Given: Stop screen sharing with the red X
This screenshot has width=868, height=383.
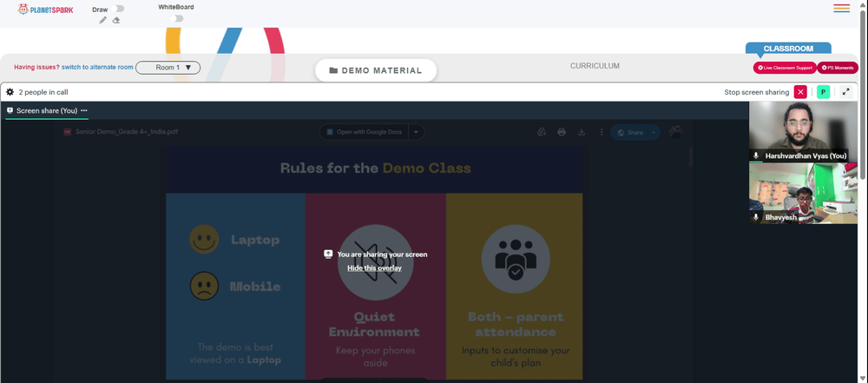Looking at the screenshot, I should point(800,92).
